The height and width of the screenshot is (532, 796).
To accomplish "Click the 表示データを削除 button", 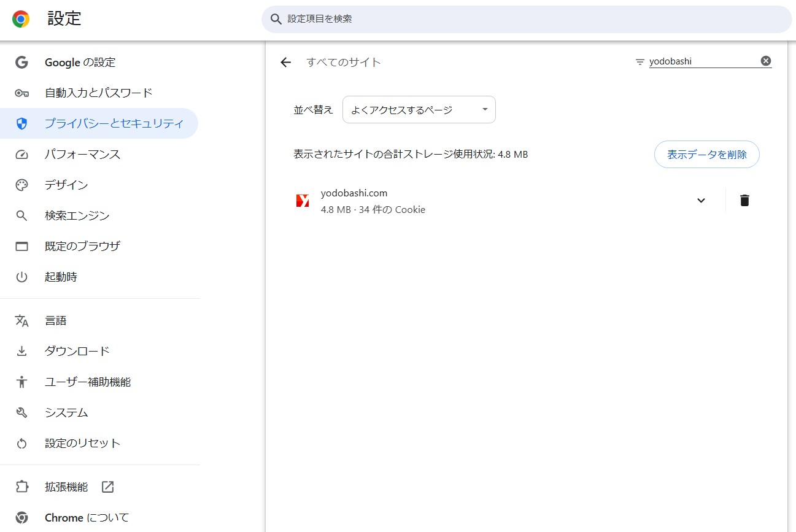I will [x=706, y=155].
